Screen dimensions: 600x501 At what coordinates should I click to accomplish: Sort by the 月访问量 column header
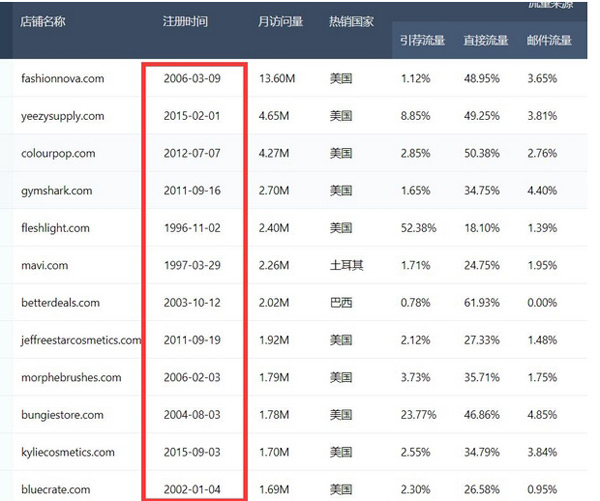tap(280, 21)
